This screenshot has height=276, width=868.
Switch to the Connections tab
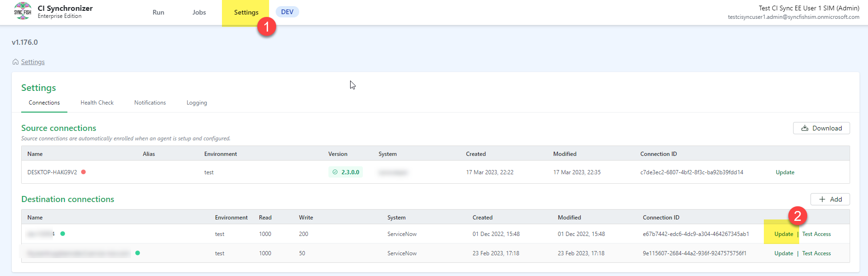point(44,103)
